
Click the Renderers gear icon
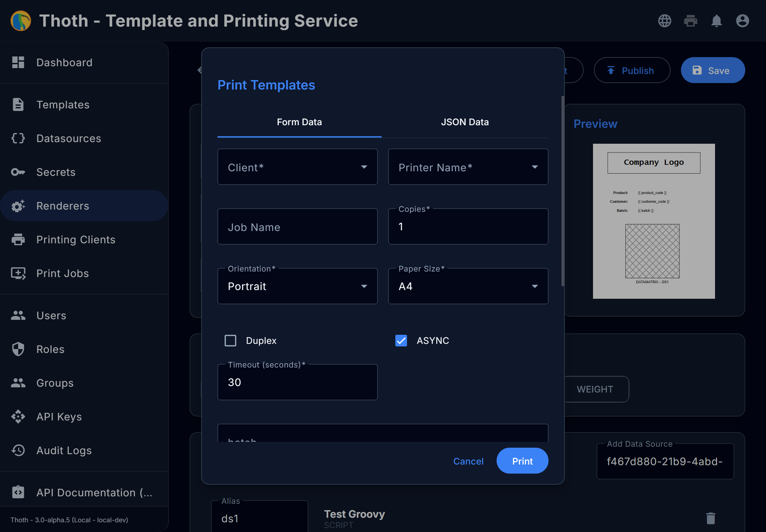(x=18, y=206)
